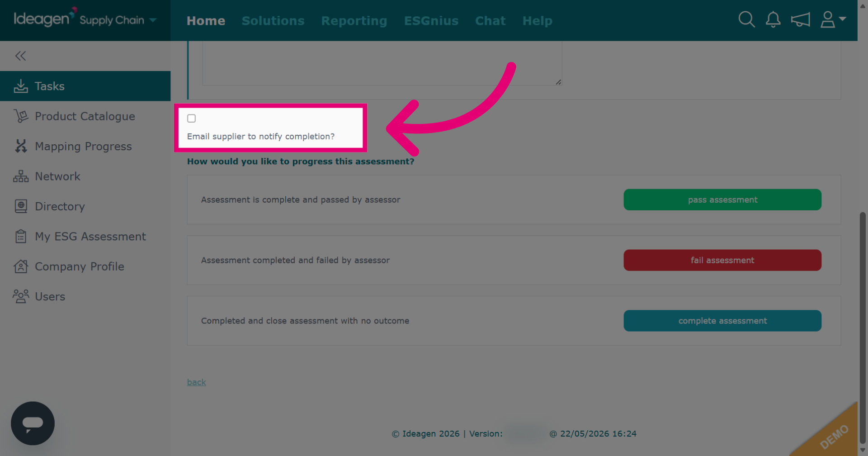Go to Company Profile in the sidebar
Viewport: 868px width, 456px height.
click(x=85, y=266)
